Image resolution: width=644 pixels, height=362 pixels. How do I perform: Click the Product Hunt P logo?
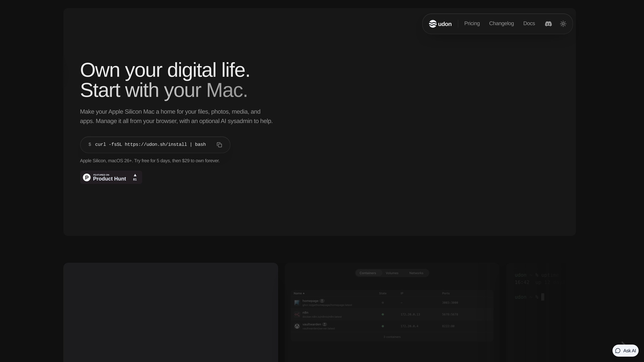[87, 178]
